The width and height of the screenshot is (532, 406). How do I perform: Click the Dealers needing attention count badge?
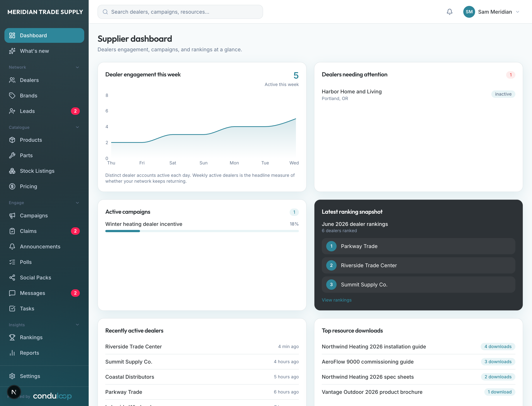click(x=511, y=75)
